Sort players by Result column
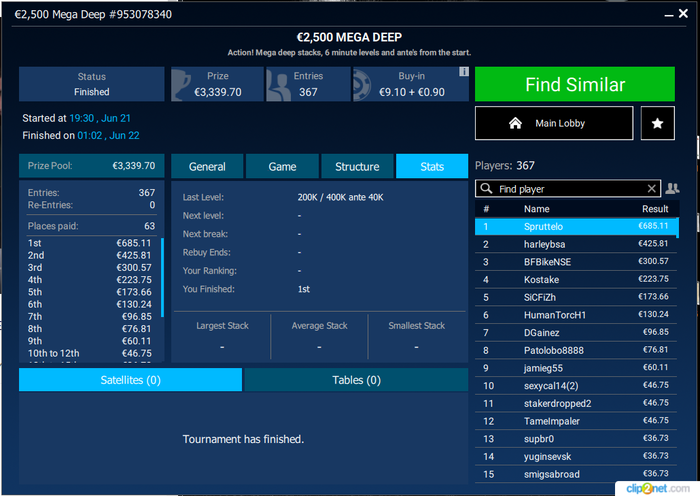The image size is (700, 496). (655, 209)
